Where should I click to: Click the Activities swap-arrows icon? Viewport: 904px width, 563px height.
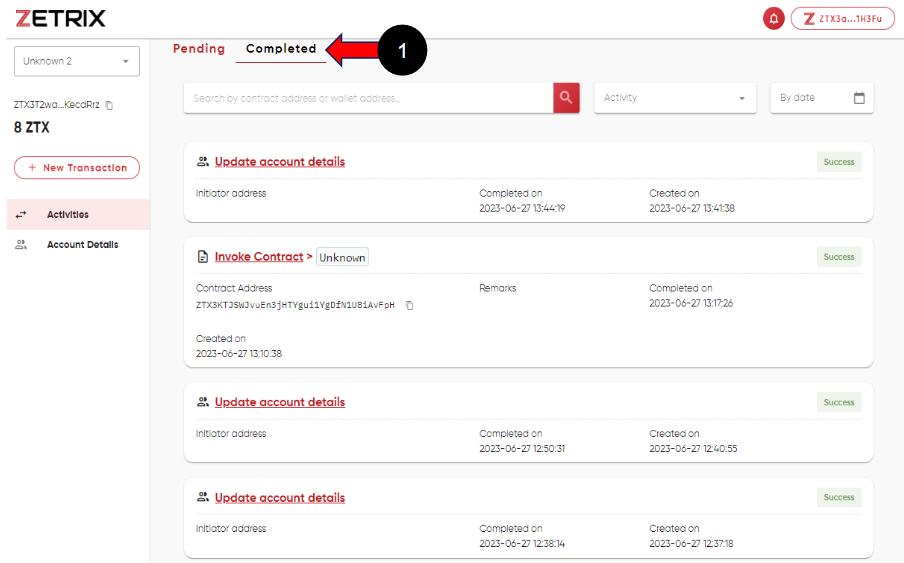click(21, 215)
